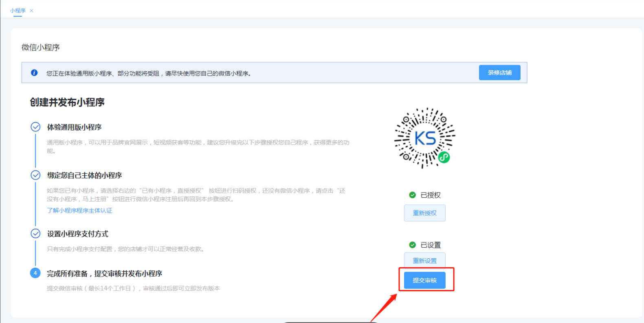The height and width of the screenshot is (323, 644).
Task: Click the 重新授权 button
Action: [424, 213]
